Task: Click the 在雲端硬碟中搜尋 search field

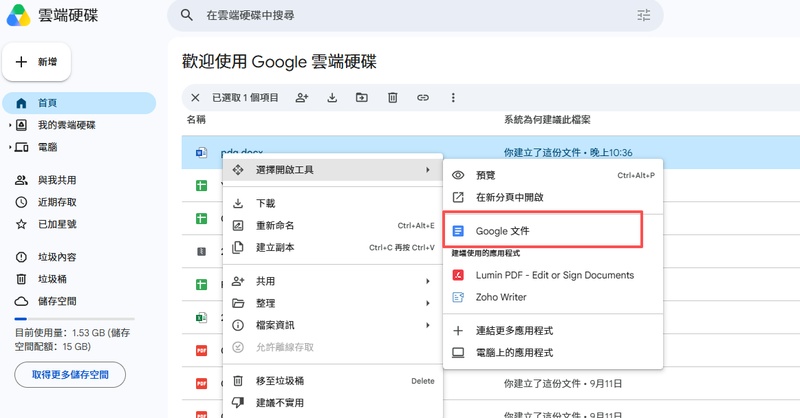Action: point(415,15)
